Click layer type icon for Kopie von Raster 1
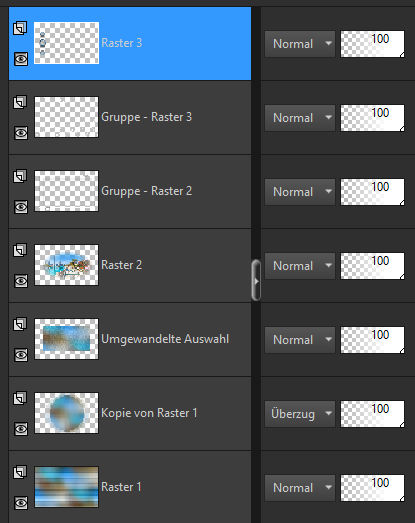This screenshot has width=415, height=523. [20, 398]
